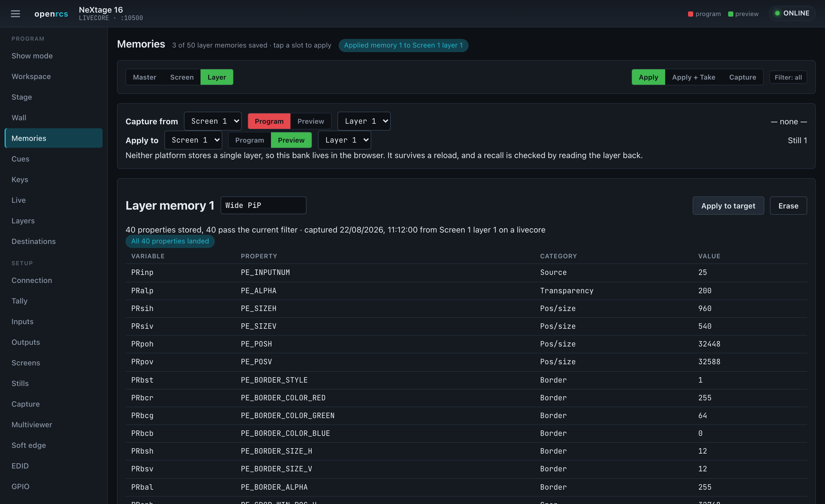Click the green preview legend marker
825x504 pixels.
click(730, 14)
